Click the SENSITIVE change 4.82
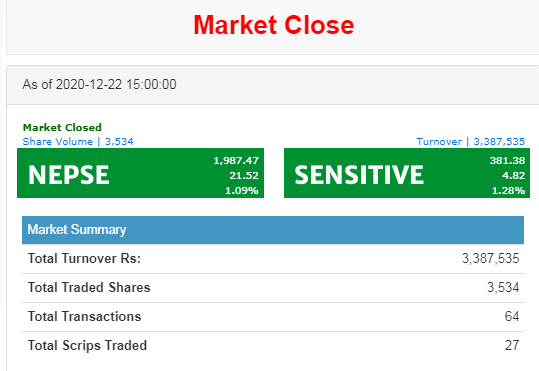Image resolution: width=539 pixels, height=371 pixels. (x=514, y=176)
